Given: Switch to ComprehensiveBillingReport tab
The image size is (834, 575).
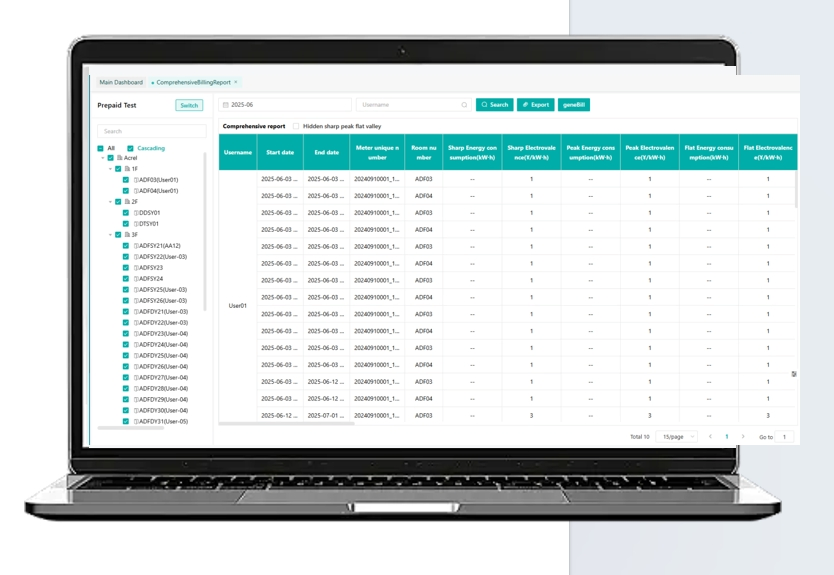Looking at the screenshot, I should [193, 82].
